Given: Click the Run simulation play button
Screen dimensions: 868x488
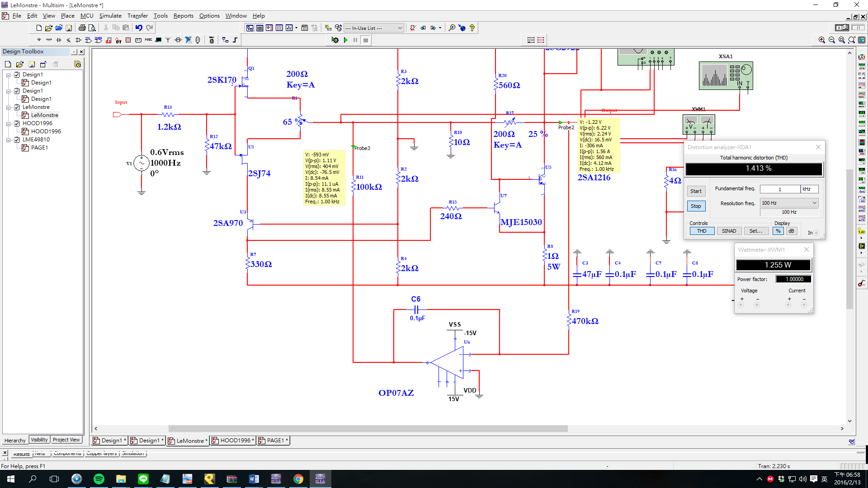Looking at the screenshot, I should [345, 40].
